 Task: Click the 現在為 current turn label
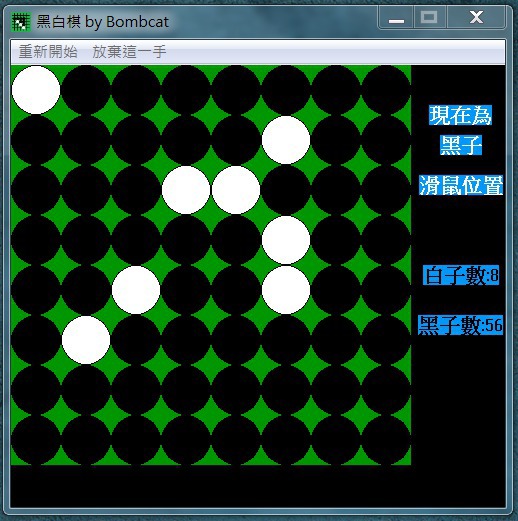(460, 115)
